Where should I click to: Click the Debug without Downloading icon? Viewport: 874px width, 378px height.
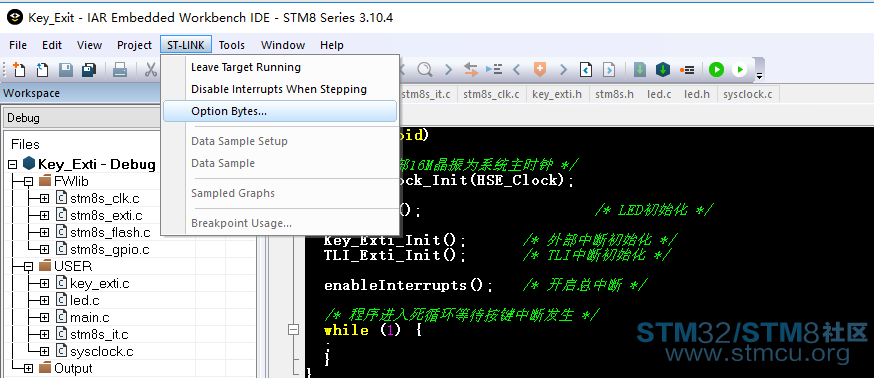click(739, 70)
